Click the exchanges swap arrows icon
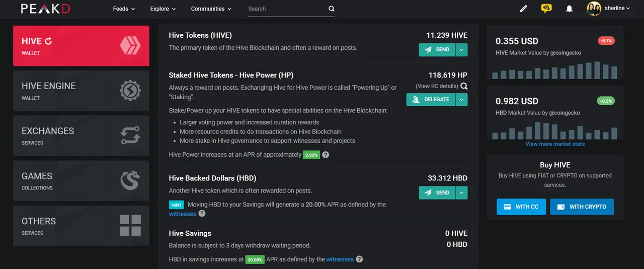 click(130, 136)
